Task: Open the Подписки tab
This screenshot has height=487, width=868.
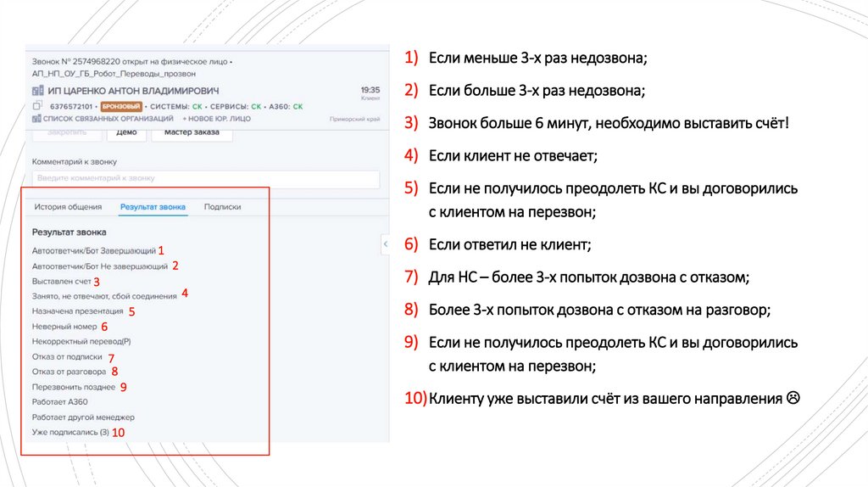Action: (x=223, y=207)
